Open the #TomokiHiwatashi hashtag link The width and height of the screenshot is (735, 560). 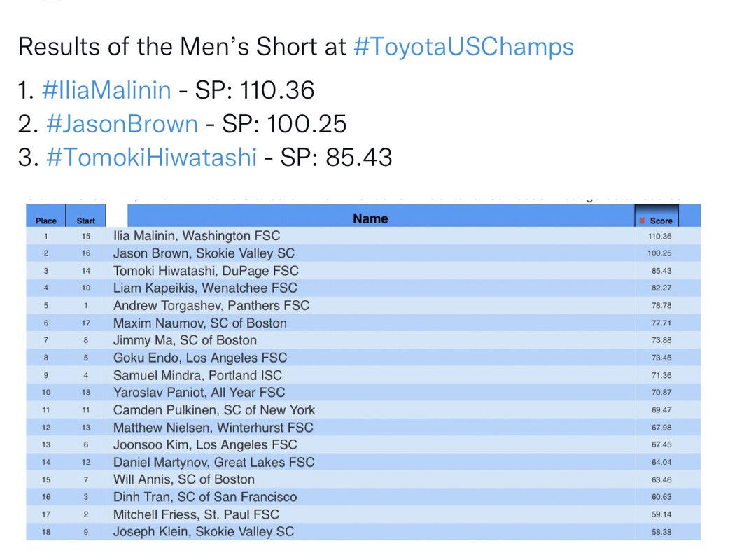pyautogui.click(x=151, y=157)
